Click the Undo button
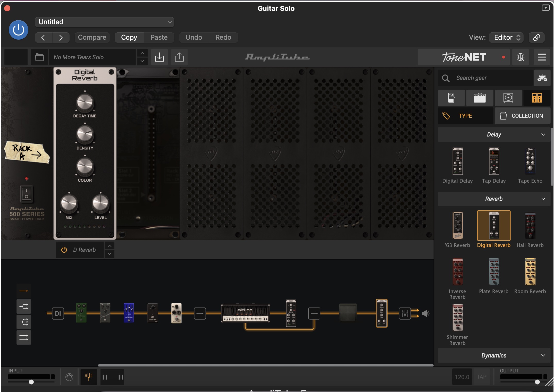 (x=194, y=37)
